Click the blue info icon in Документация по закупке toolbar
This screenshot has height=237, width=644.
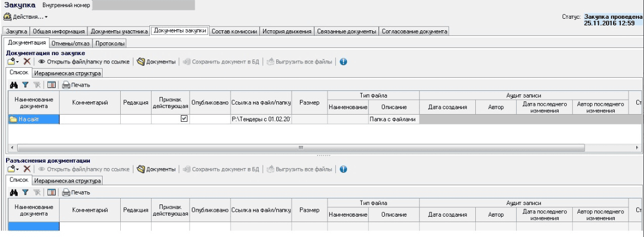tap(343, 61)
